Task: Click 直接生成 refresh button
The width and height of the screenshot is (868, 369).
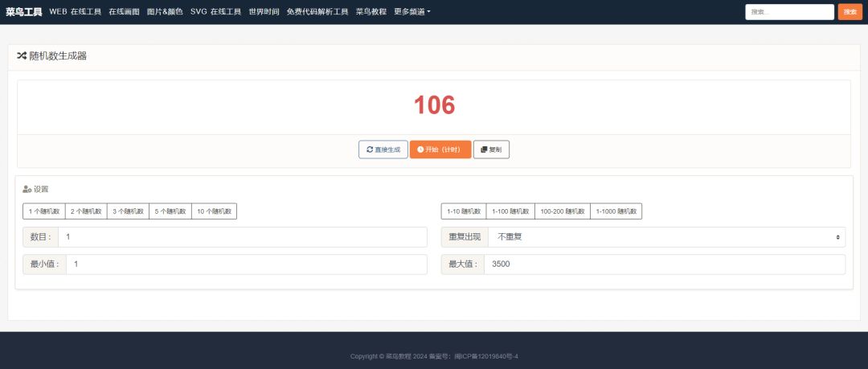Action: [383, 150]
